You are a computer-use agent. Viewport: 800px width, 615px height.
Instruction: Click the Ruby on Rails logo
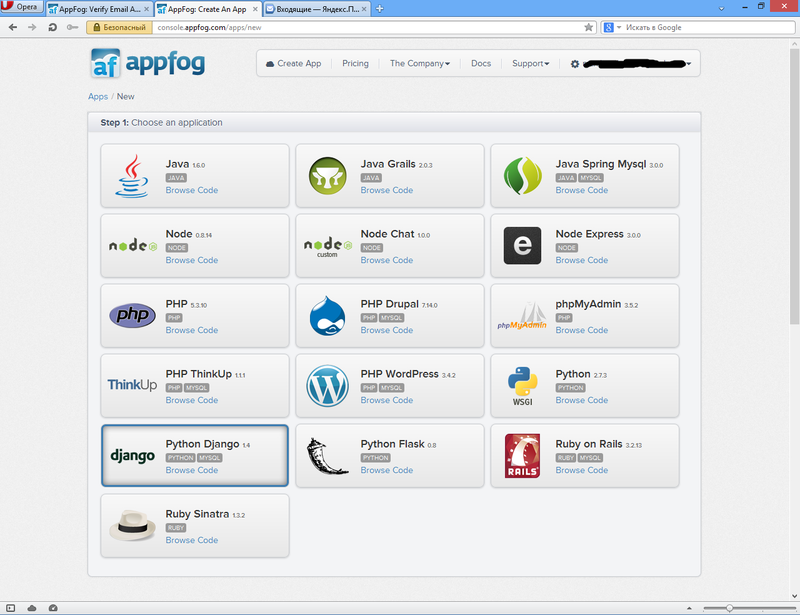pos(522,456)
